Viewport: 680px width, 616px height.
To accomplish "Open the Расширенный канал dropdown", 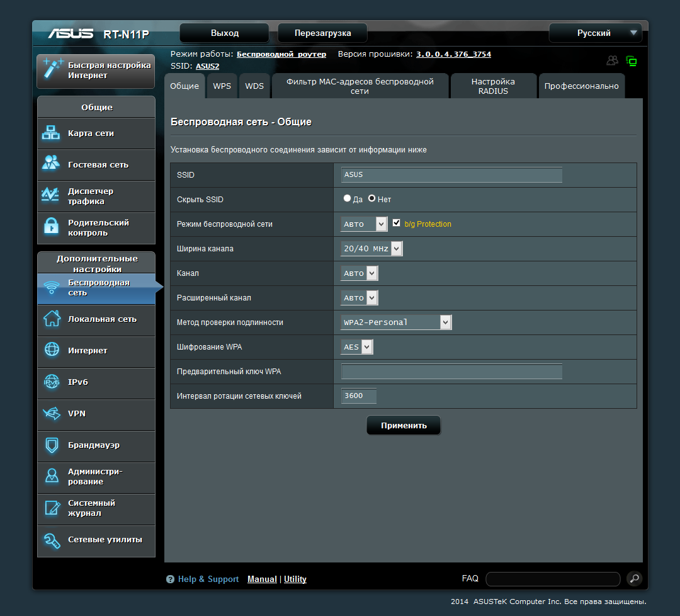I will pyautogui.click(x=359, y=298).
